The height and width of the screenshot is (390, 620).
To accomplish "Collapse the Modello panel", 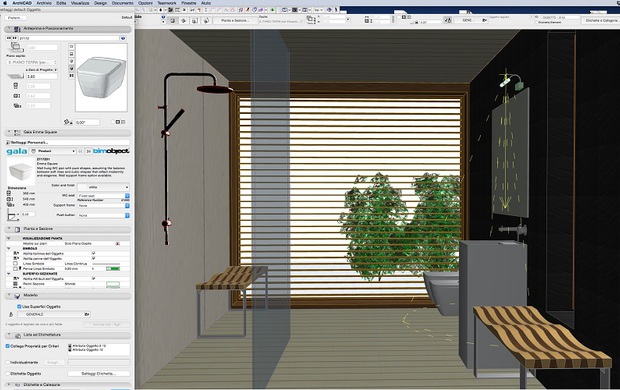I will (9, 295).
